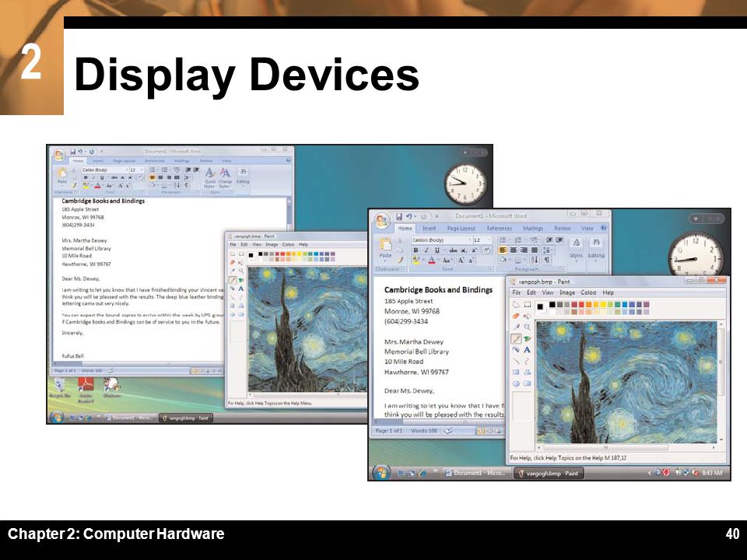Click Change Styles in the left screenshot's Word ribbon
Image resolution: width=747 pixels, height=560 pixels.
click(226, 177)
